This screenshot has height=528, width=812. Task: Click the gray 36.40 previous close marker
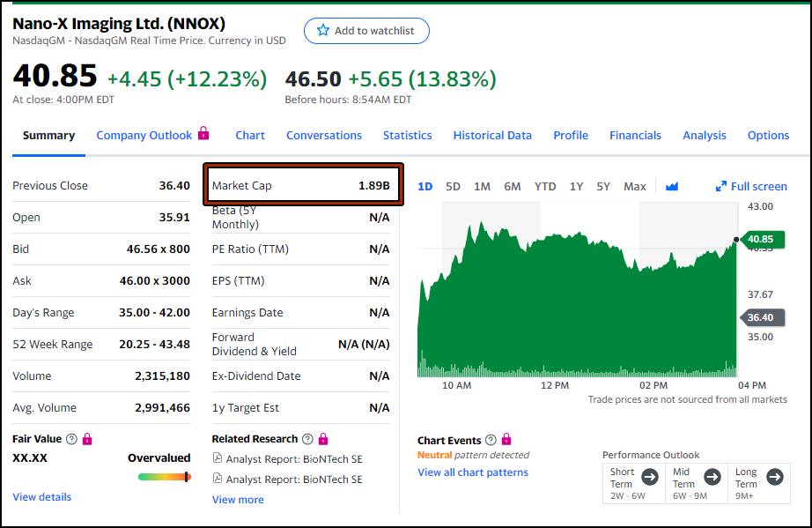point(763,317)
